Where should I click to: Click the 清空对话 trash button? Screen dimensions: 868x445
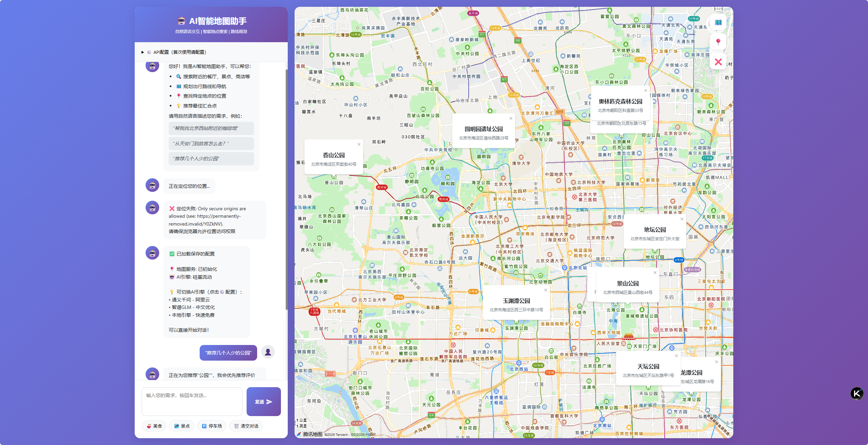[x=246, y=426]
